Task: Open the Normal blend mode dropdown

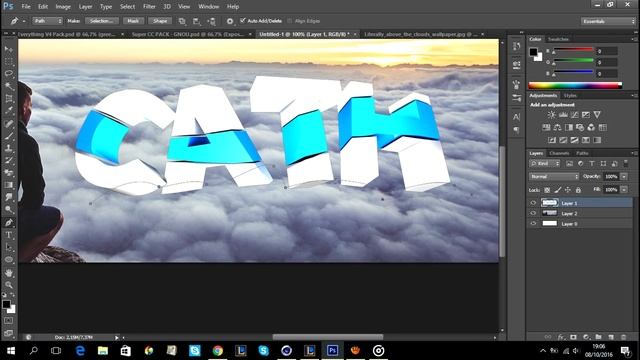Action: [554, 176]
